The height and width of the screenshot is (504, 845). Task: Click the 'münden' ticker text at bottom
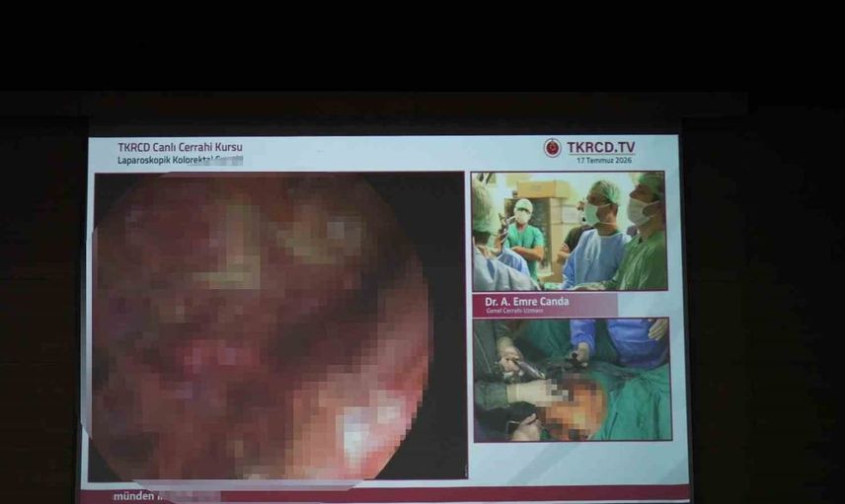point(133,496)
